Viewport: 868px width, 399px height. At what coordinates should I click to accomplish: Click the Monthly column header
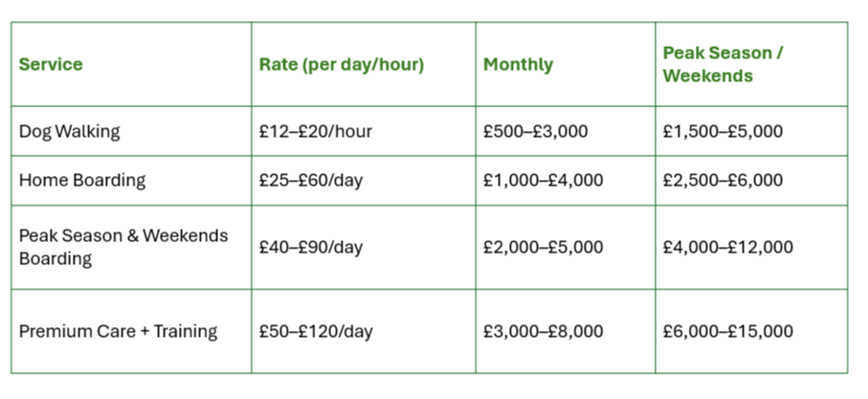click(518, 65)
